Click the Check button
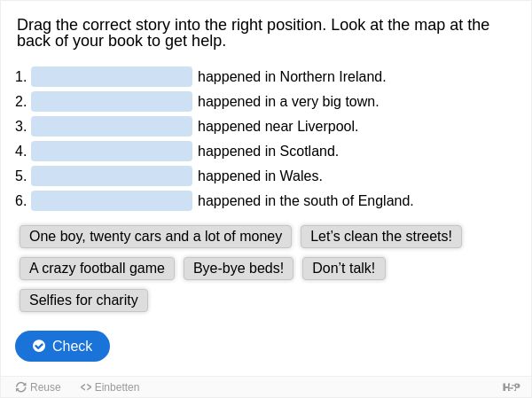 tap(62, 346)
